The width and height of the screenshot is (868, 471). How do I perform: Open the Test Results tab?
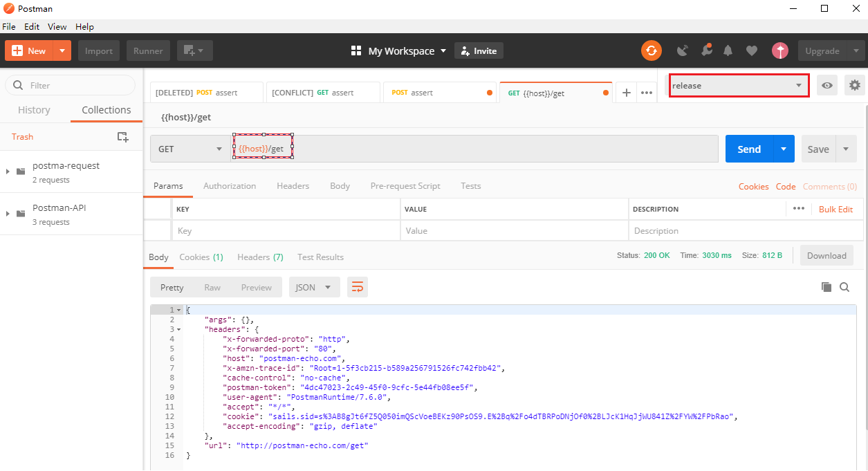[320, 257]
